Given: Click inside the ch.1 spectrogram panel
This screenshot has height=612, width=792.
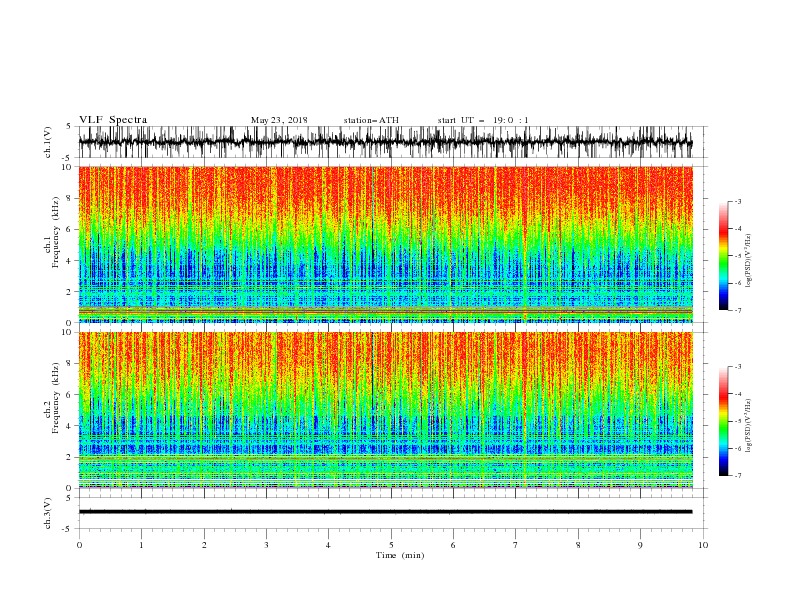Looking at the screenshot, I should [385, 244].
